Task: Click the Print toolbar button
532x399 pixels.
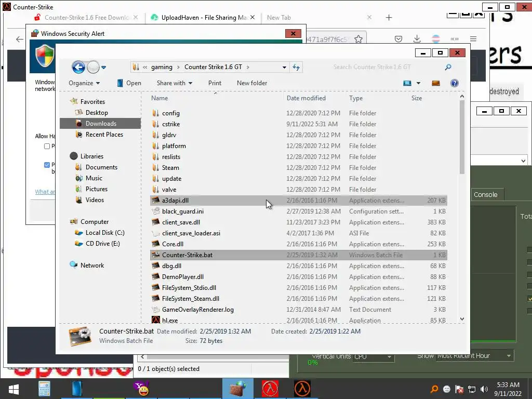Action: click(215, 83)
